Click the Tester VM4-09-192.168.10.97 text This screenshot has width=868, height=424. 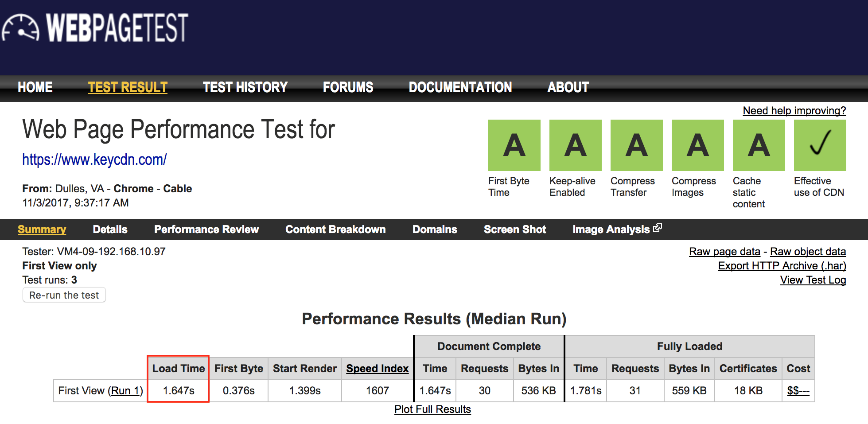[94, 252]
